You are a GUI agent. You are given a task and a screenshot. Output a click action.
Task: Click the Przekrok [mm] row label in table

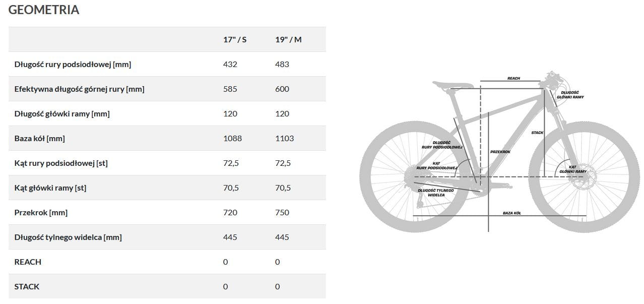pyautogui.click(x=41, y=212)
